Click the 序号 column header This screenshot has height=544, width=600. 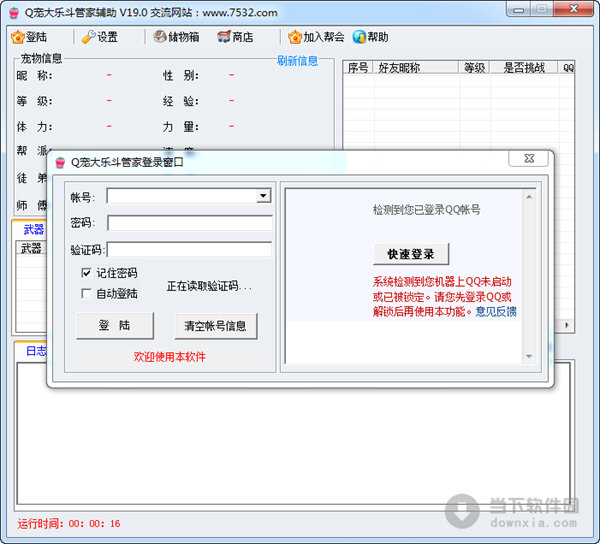coord(358,68)
